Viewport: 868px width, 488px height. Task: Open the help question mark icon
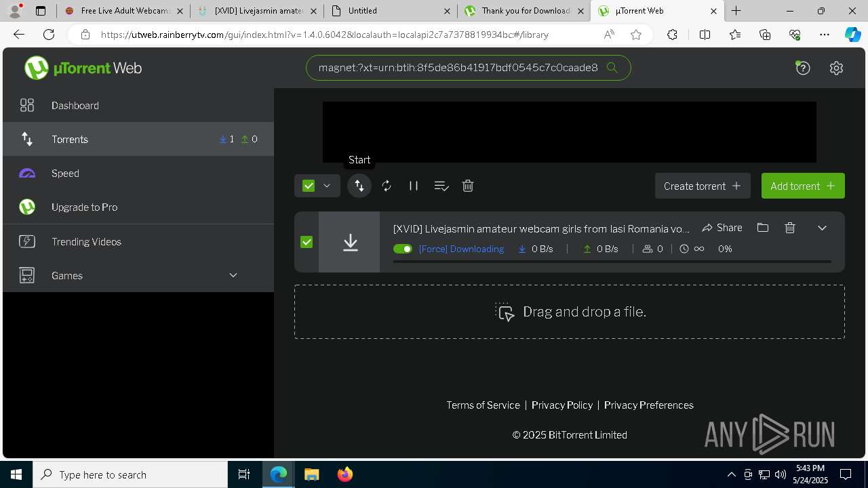pos(803,68)
